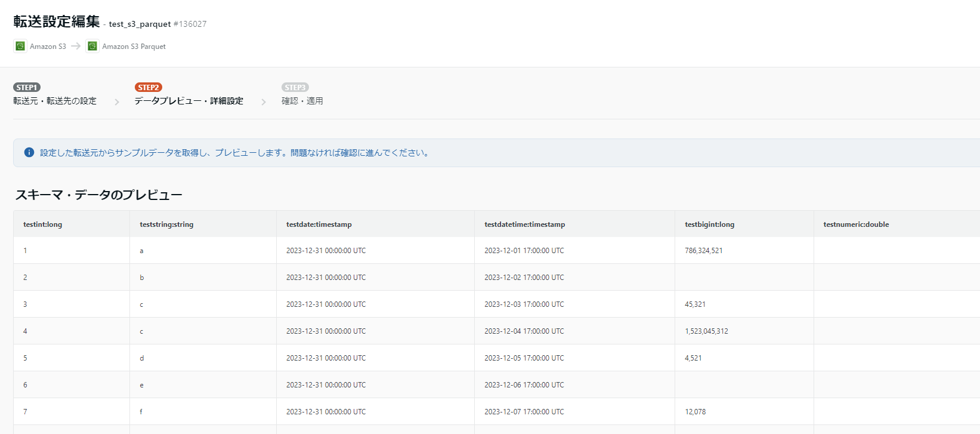Click the #136027 job ID

(x=190, y=24)
